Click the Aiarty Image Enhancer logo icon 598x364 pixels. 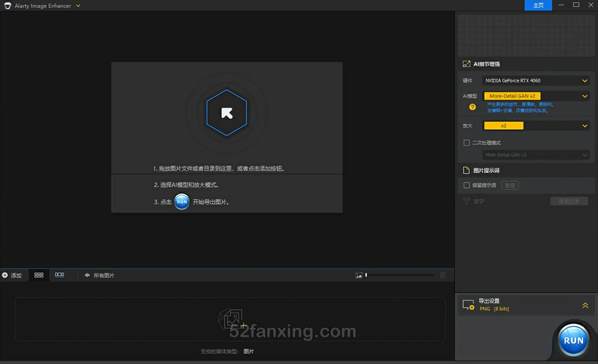[7, 6]
